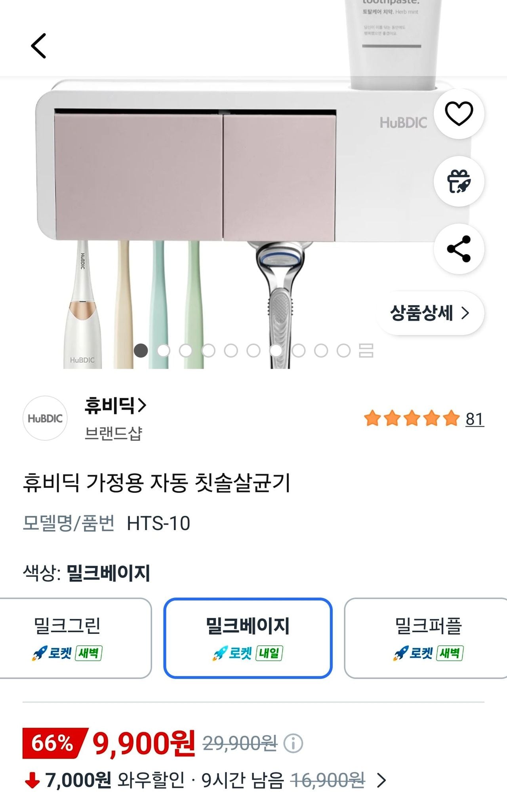
Task: Go to fifth image carousel dot
Action: pos(231,350)
